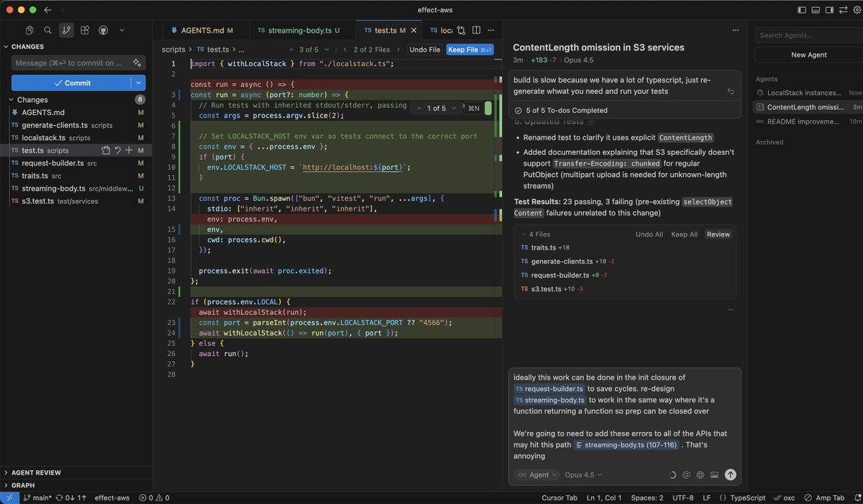Select the Source Control view icon
Image resolution: width=863 pixels, height=504 pixels.
[66, 30]
